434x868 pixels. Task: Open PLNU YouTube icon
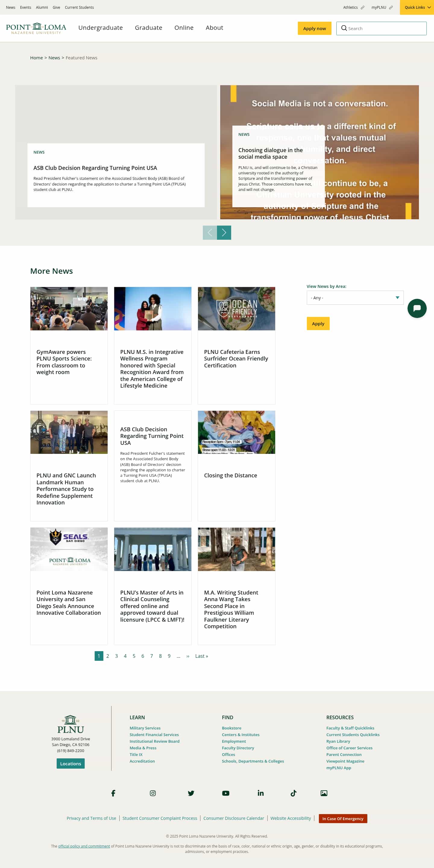tap(226, 793)
